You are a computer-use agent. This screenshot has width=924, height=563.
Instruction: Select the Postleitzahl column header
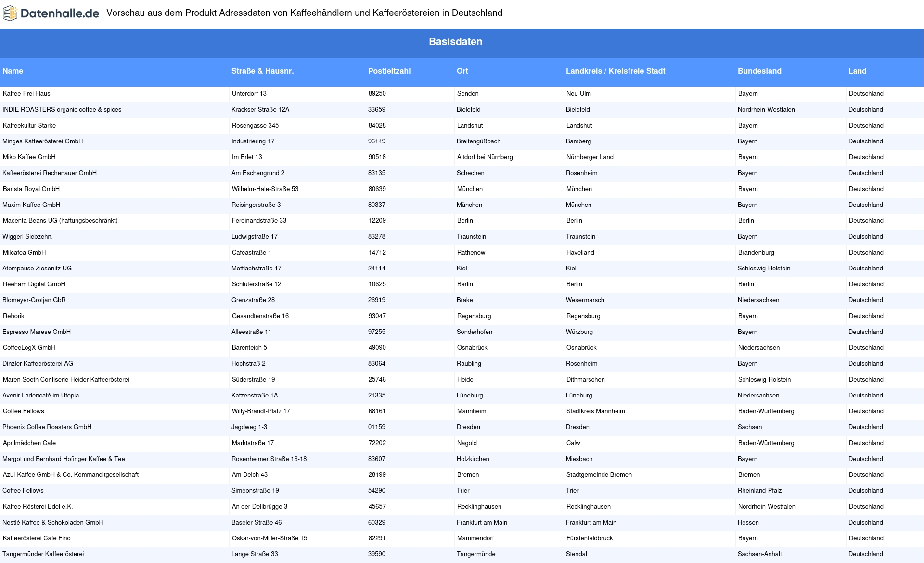pyautogui.click(x=389, y=71)
